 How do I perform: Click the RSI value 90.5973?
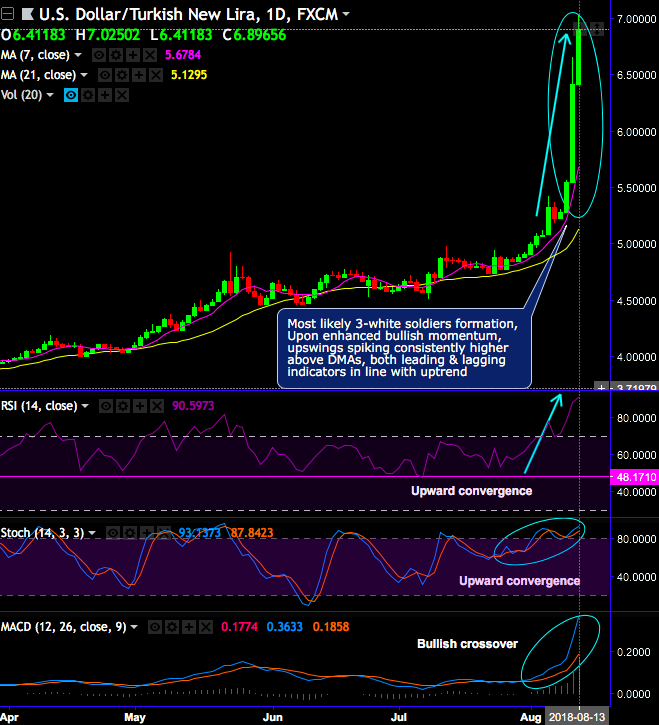pos(193,406)
